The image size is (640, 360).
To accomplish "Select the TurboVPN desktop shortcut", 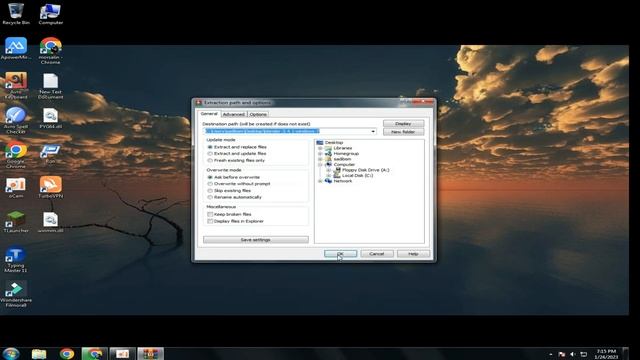I will tap(51, 188).
